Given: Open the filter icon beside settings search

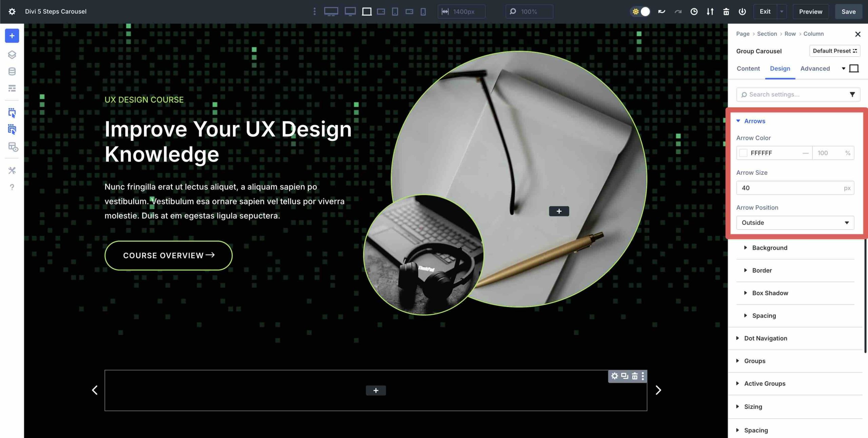Looking at the screenshot, I should pos(852,94).
